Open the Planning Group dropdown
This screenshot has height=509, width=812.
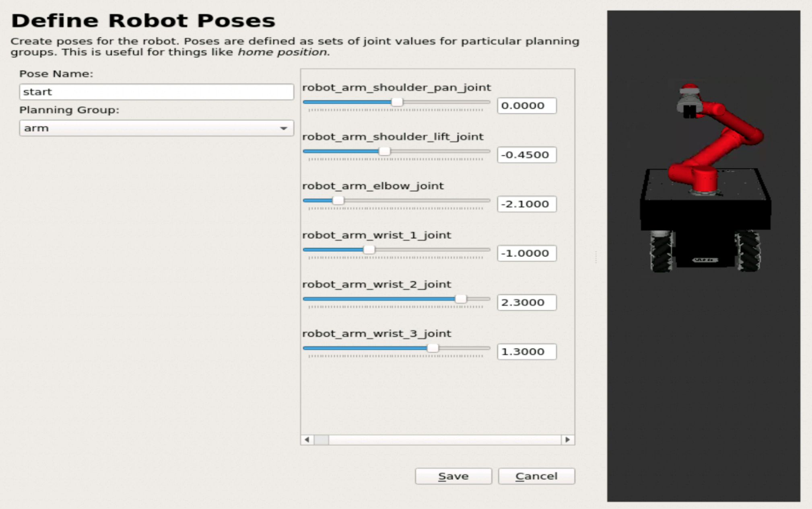tap(156, 128)
